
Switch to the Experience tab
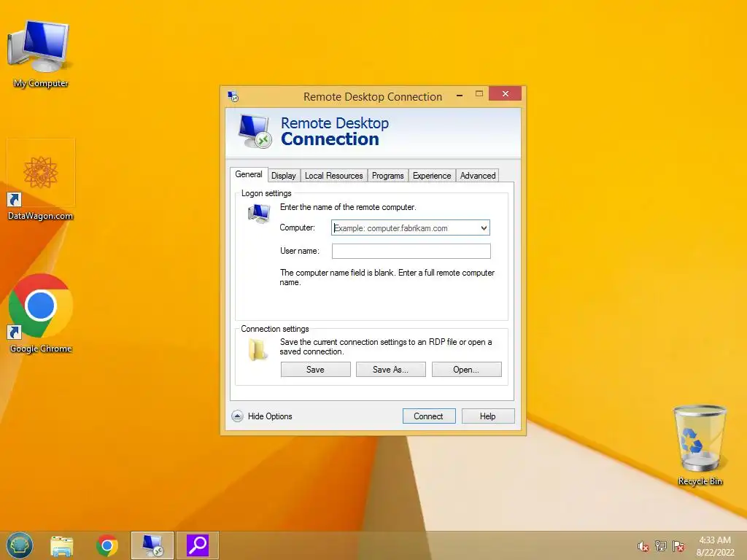(x=432, y=176)
